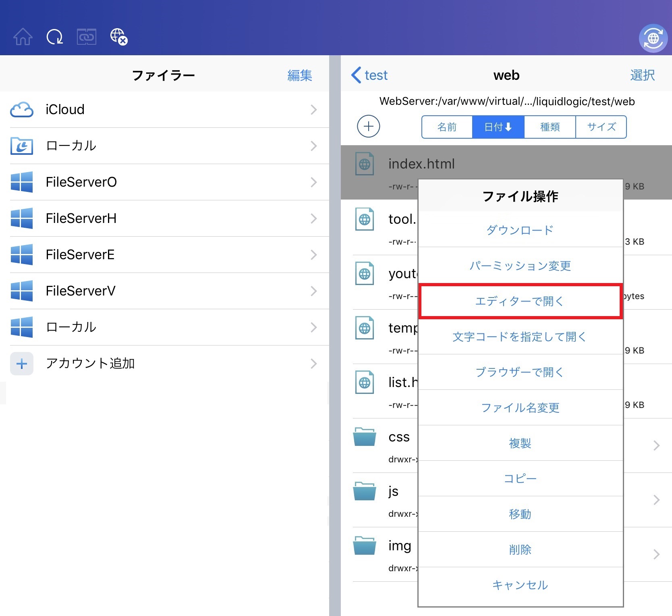Select ダウンロード from file operations menu
This screenshot has height=616, width=672.
coord(520,230)
